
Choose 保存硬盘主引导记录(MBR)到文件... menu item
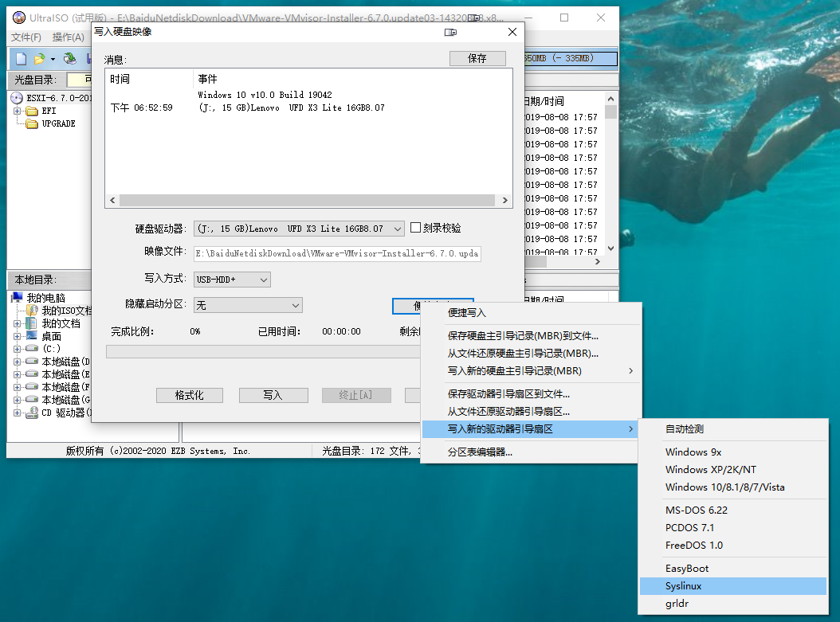(x=531, y=335)
